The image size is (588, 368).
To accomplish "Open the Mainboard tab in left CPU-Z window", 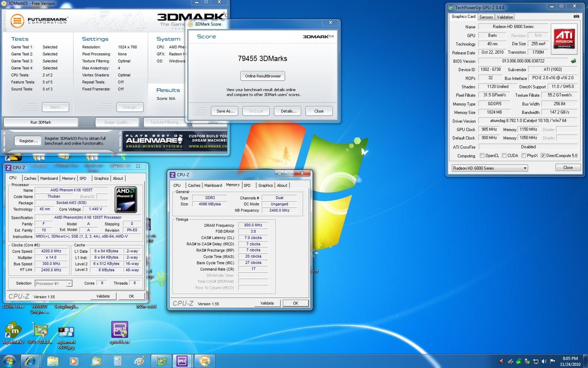I will click(49, 178).
